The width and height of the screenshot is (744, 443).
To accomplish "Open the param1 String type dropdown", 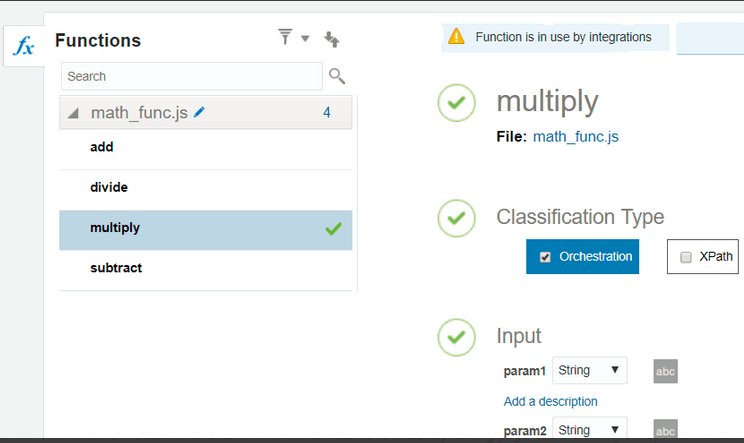I will [589, 370].
